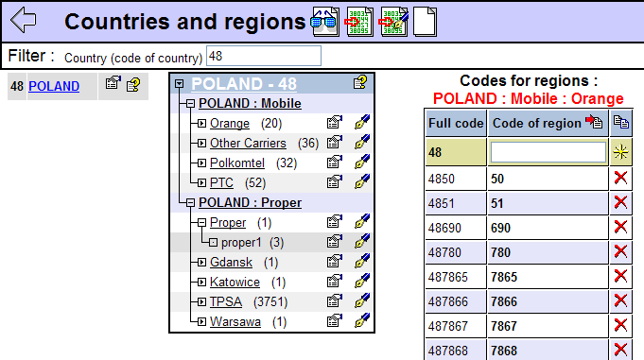Expand the PTC node
The width and height of the screenshot is (644, 360).
[201, 182]
